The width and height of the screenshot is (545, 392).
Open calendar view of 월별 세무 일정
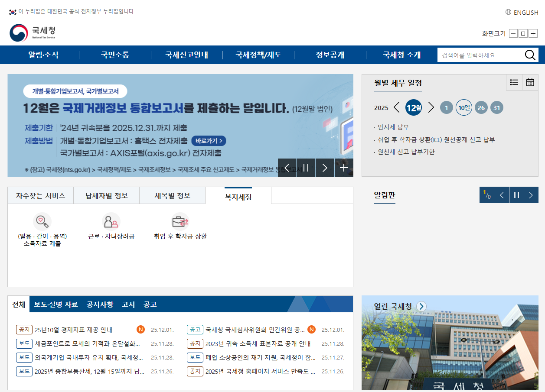(530, 82)
